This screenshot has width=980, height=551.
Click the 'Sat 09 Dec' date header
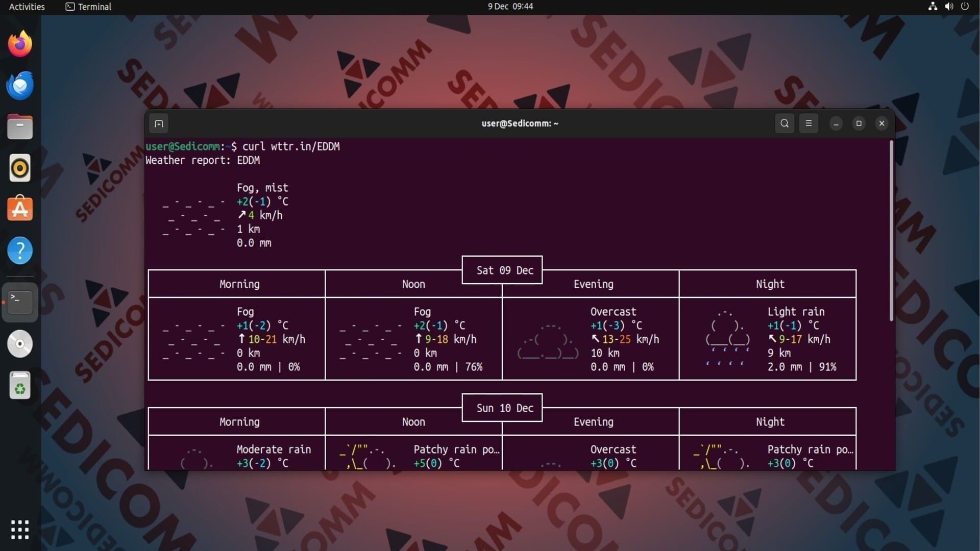505,270
